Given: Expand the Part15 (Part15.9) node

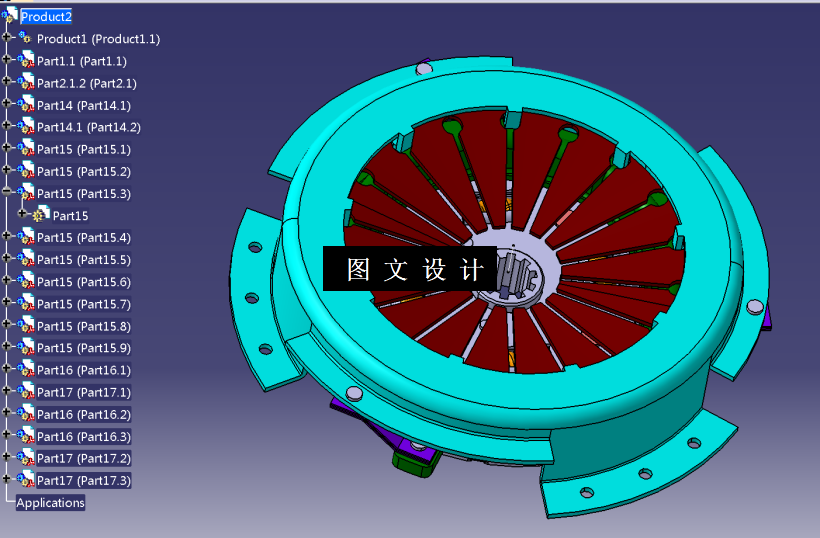Looking at the screenshot, I should 6,346.
